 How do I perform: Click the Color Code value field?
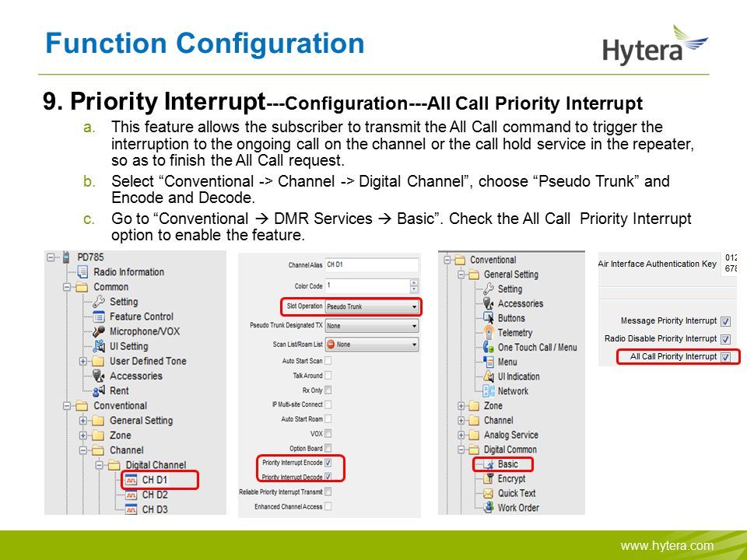367,285
